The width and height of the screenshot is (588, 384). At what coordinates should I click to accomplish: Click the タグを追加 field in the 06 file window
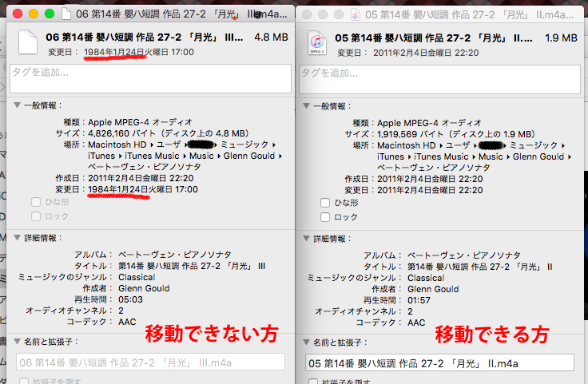pos(150,78)
